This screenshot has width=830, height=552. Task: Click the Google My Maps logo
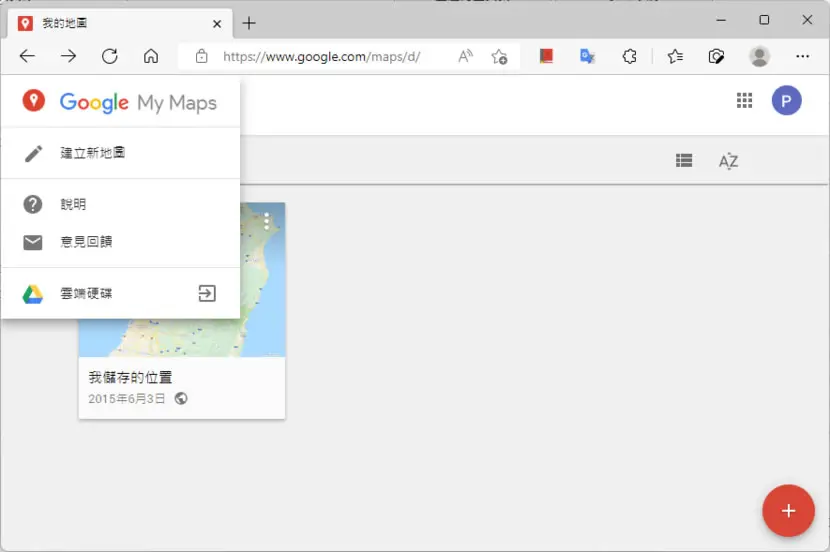point(138,103)
